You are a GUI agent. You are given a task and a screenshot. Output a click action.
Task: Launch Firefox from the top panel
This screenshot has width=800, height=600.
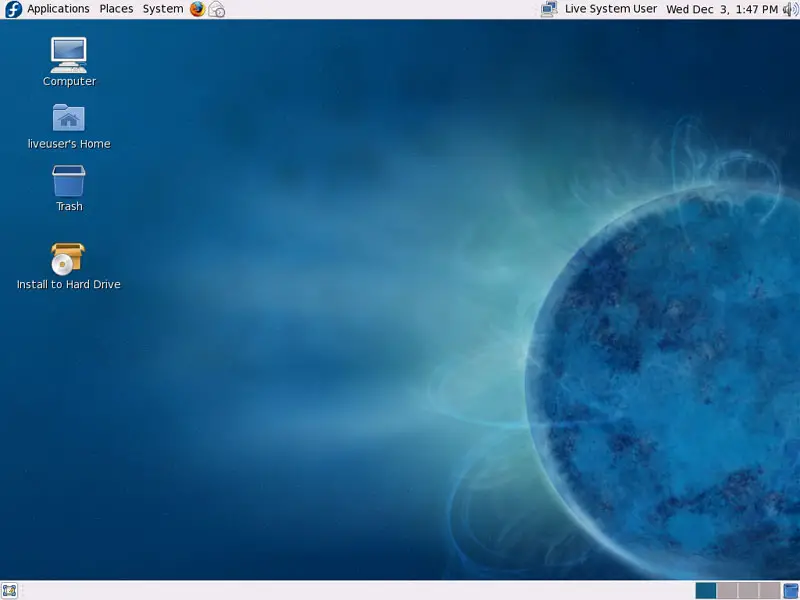pos(197,9)
